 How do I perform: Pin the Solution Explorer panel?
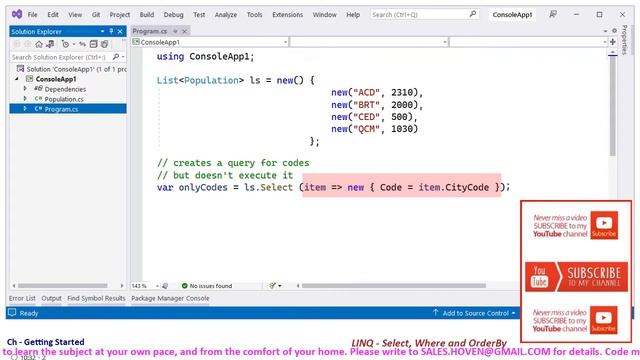tap(111, 31)
